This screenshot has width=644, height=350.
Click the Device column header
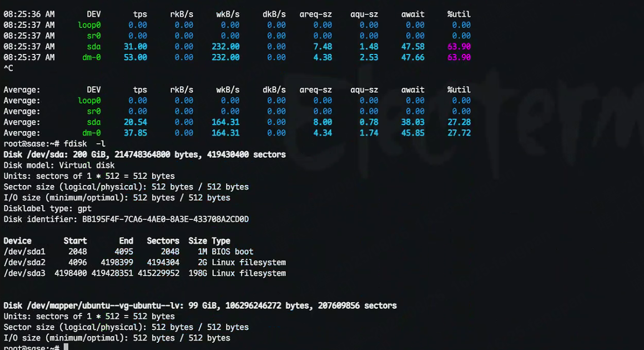[x=17, y=241]
